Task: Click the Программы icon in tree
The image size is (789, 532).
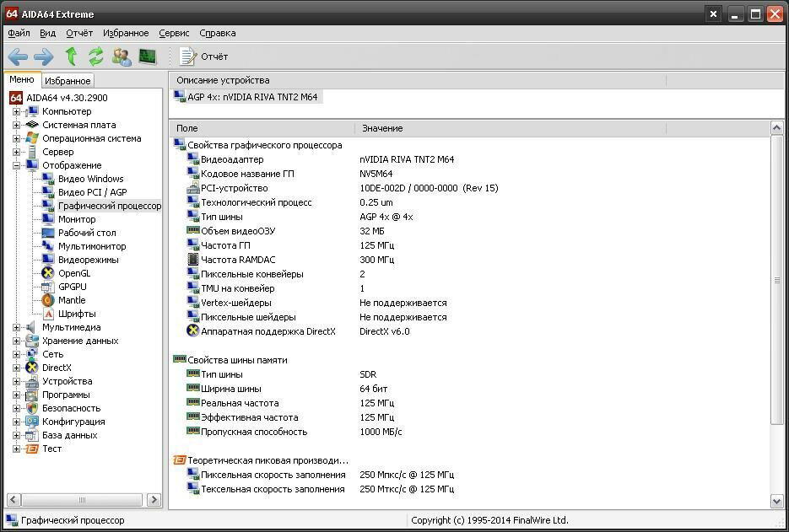Action: [32, 395]
